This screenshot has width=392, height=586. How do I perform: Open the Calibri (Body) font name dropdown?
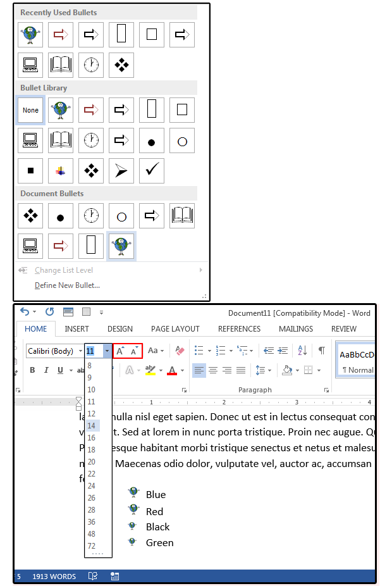[x=81, y=351]
